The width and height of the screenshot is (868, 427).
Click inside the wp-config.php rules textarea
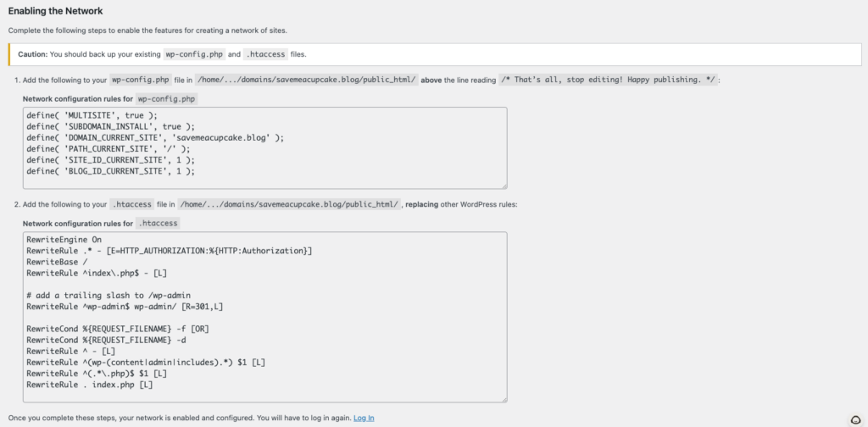coord(356,148)
